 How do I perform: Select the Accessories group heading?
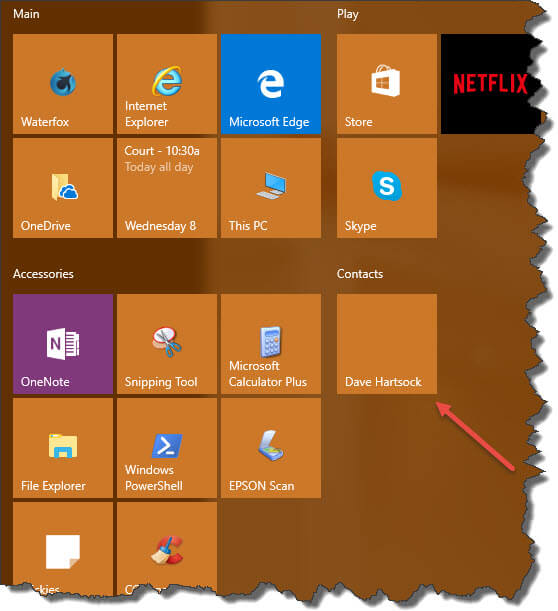coord(43,274)
